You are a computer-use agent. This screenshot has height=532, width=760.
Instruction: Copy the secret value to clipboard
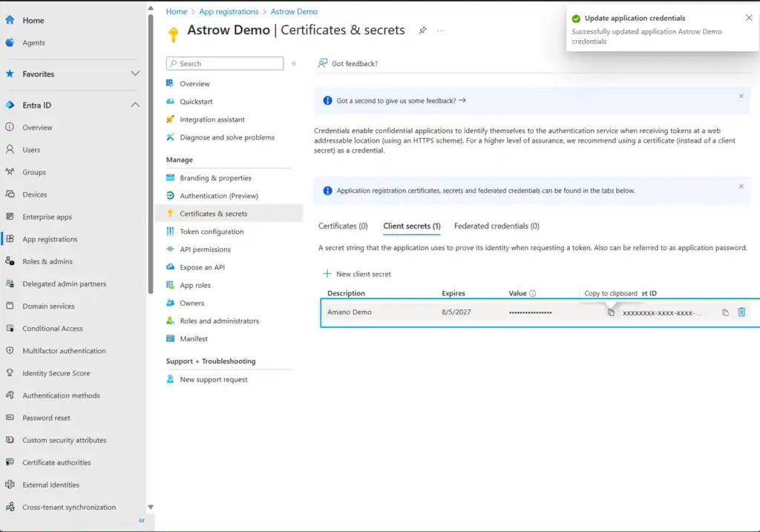611,312
